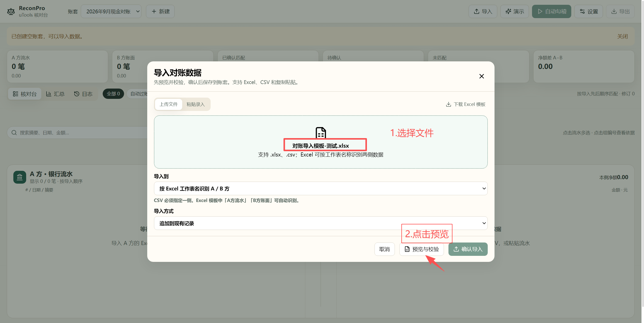Open the 账套 selector 2026年9月现金对账
The width and height of the screenshot is (644, 323).
coord(111,11)
